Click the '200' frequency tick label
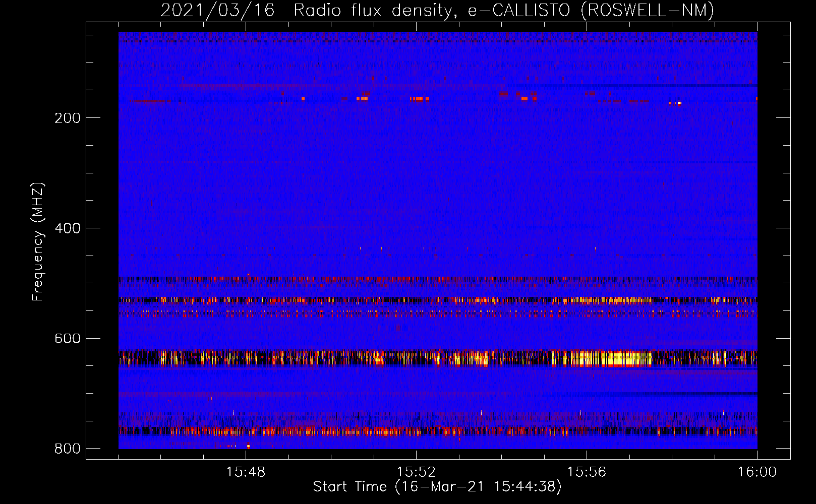 coord(68,118)
